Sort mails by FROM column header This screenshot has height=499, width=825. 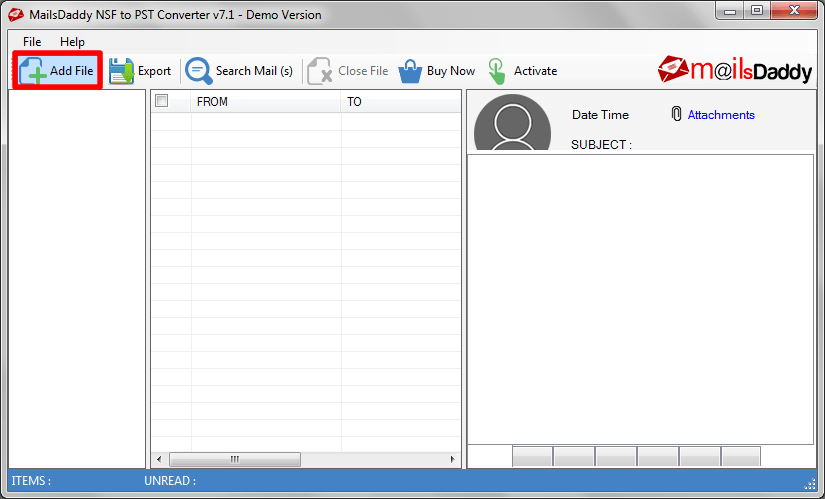tap(265, 102)
